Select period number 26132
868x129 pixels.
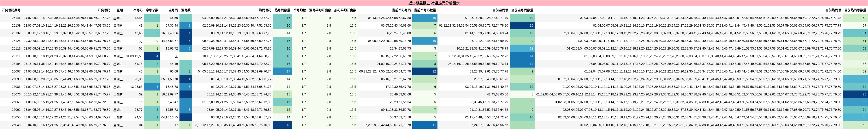pyautogui.click(x=16, y=33)
